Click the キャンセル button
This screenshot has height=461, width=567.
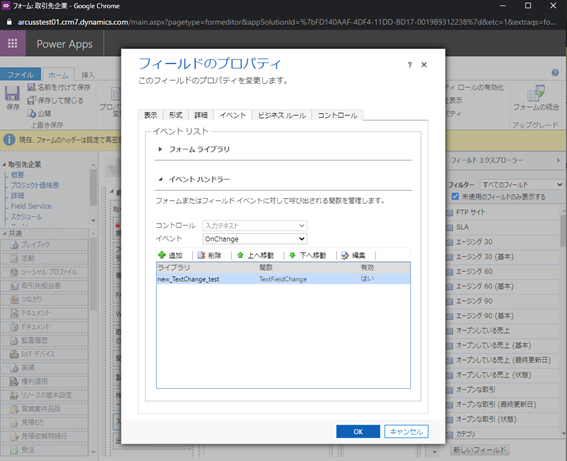click(x=406, y=431)
